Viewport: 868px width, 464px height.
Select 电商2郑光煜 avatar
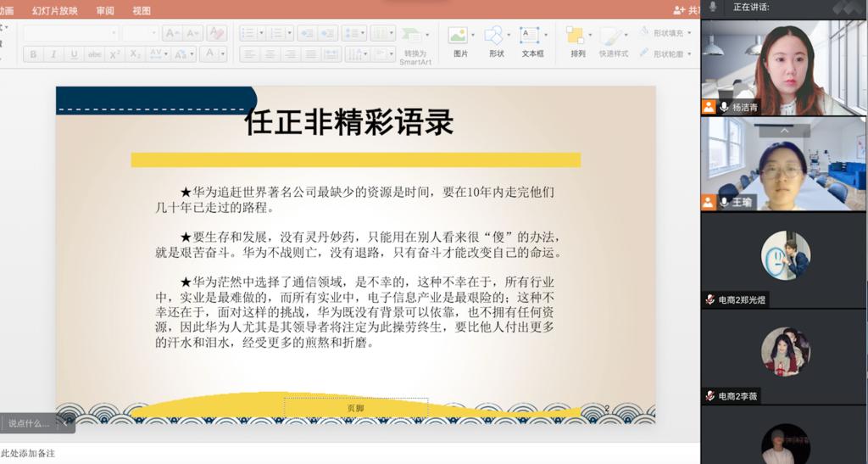tap(786, 255)
